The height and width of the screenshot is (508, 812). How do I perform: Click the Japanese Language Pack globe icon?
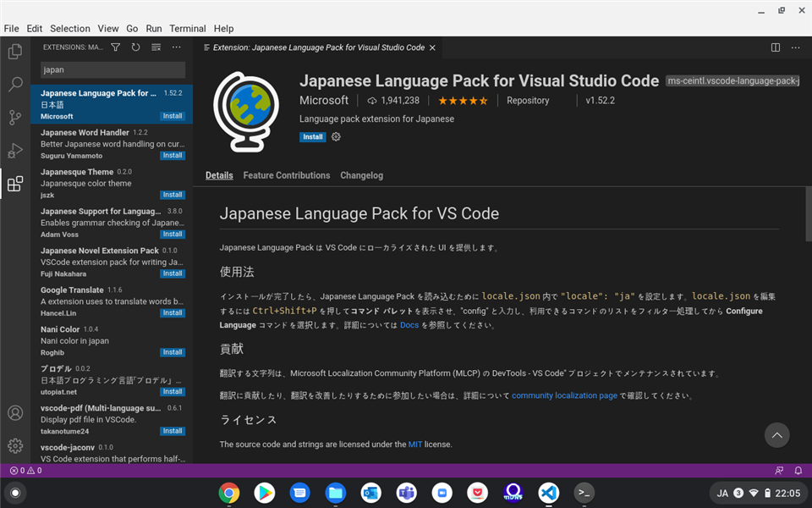click(246, 112)
